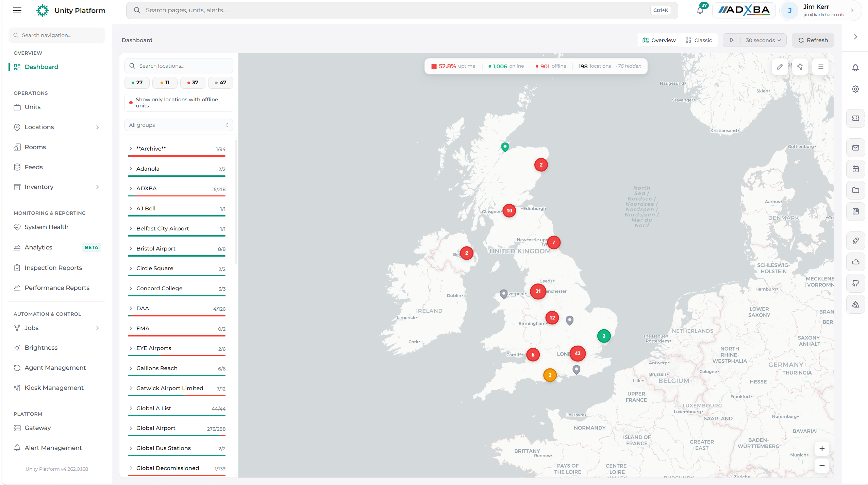Toggle red status filter showing 37
Viewport: 868px width, 485px height.
193,83
